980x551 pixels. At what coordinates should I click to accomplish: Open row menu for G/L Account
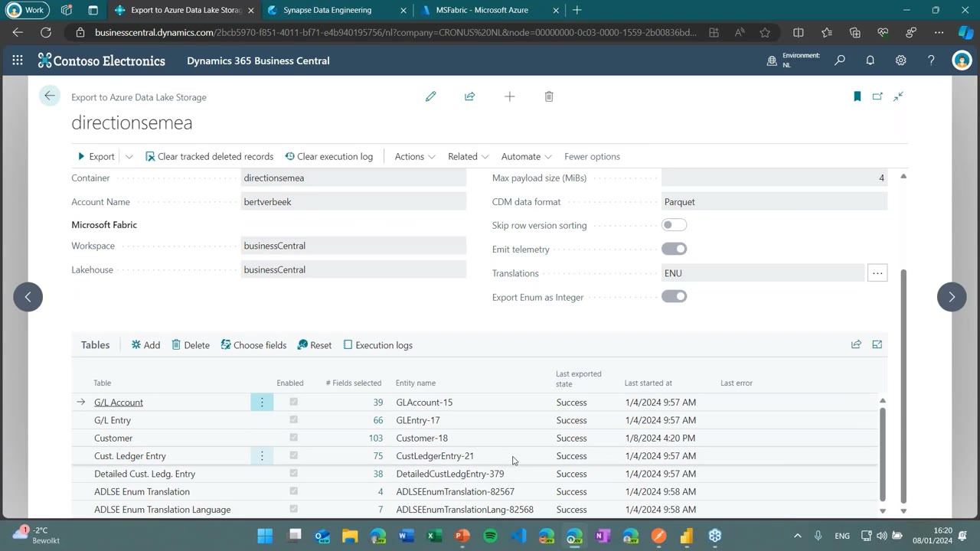[262, 403]
